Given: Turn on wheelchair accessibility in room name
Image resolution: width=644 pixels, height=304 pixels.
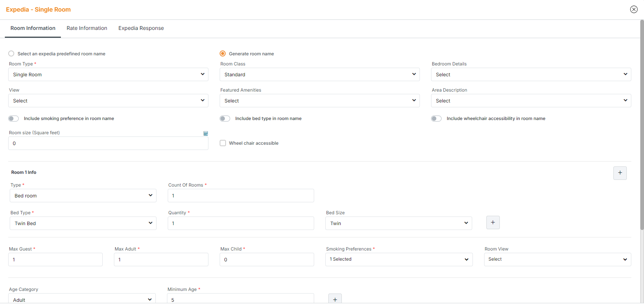Looking at the screenshot, I should (x=436, y=119).
